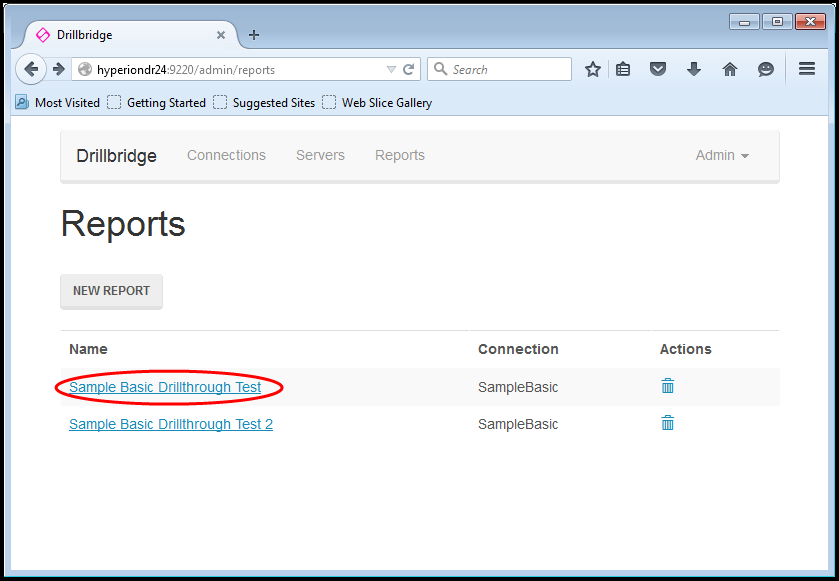This screenshot has width=839, height=581.
Task: Click the Drillbridge brand link
Action: click(x=117, y=156)
